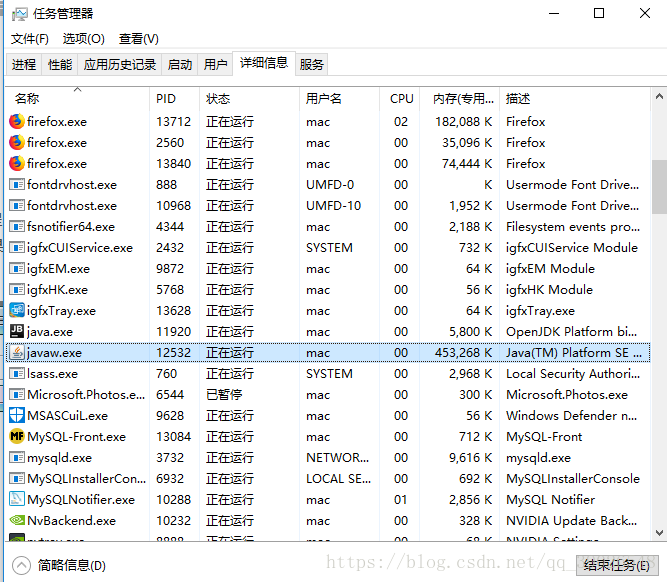Click description MySQL Notifier
The image size is (667, 582).
550,500
